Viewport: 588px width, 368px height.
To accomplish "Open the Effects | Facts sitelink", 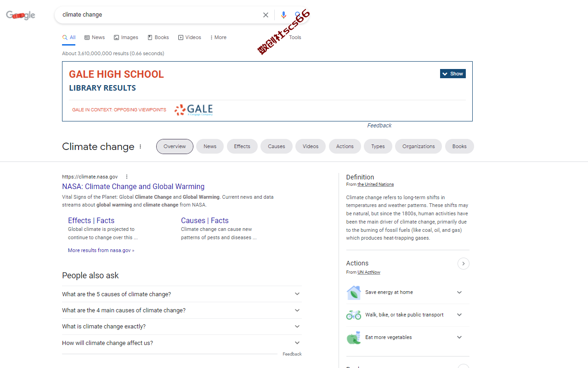I will [x=91, y=221].
